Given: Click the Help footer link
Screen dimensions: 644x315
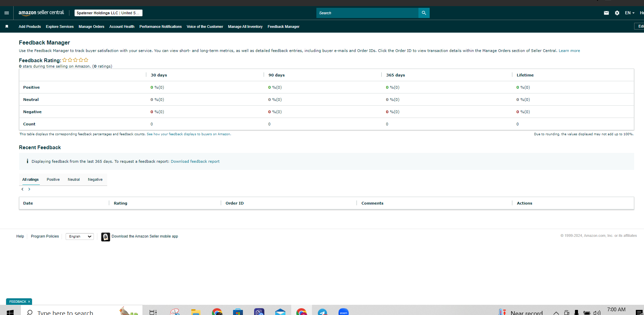Looking at the screenshot, I should pyautogui.click(x=20, y=236).
